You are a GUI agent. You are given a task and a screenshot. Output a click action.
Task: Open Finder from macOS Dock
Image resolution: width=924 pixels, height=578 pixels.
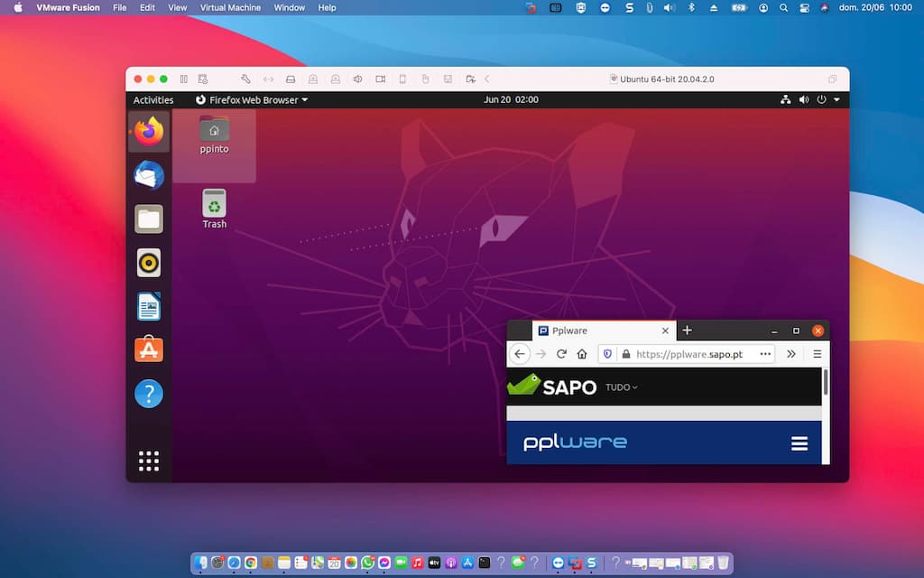tap(201, 563)
